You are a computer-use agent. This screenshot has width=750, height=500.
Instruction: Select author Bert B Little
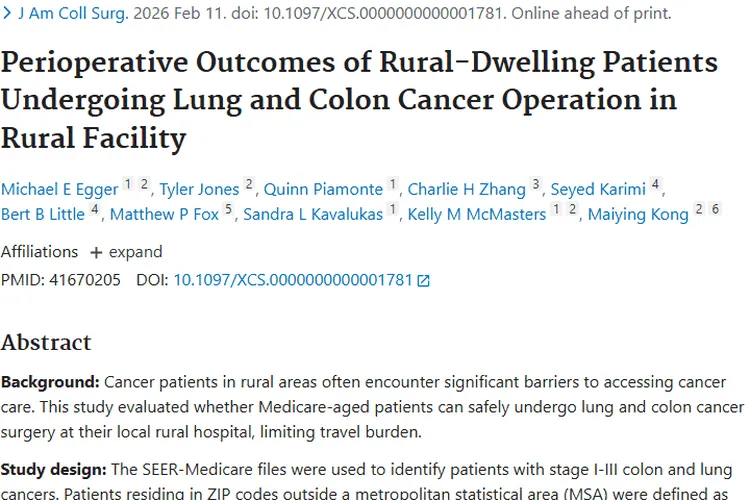click(42, 214)
